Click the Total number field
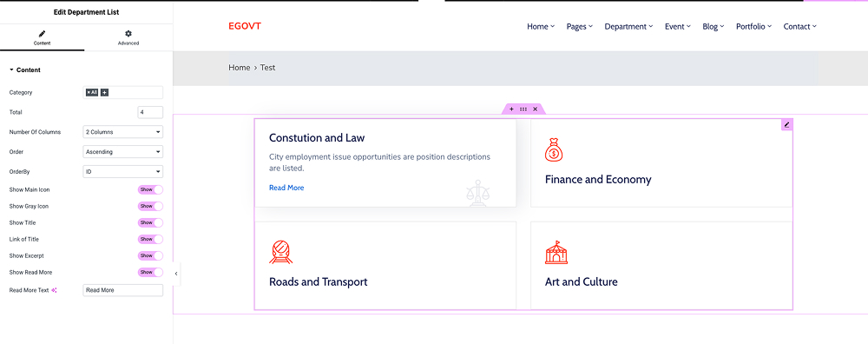The height and width of the screenshot is (344, 868). tap(150, 112)
